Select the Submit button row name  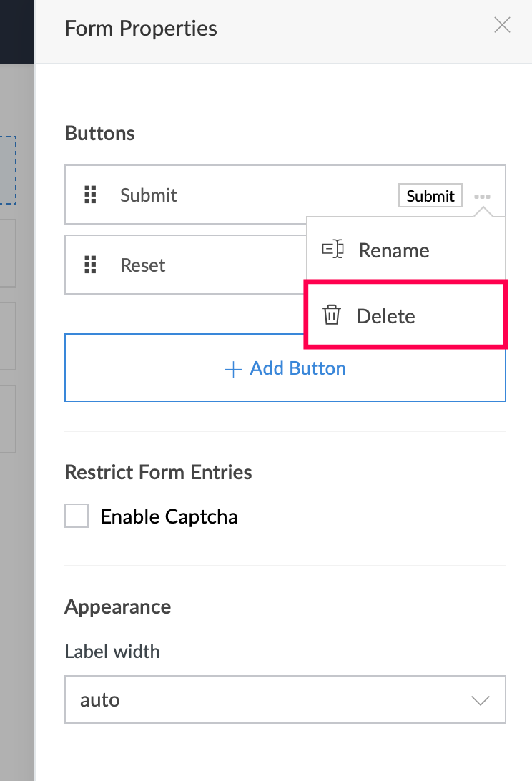click(x=149, y=195)
